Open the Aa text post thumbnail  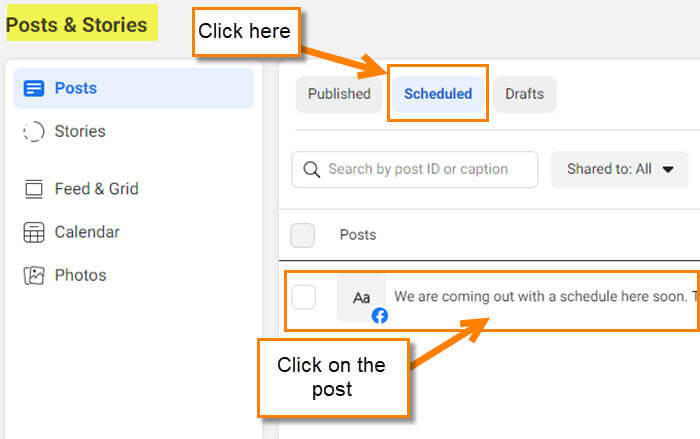click(361, 298)
